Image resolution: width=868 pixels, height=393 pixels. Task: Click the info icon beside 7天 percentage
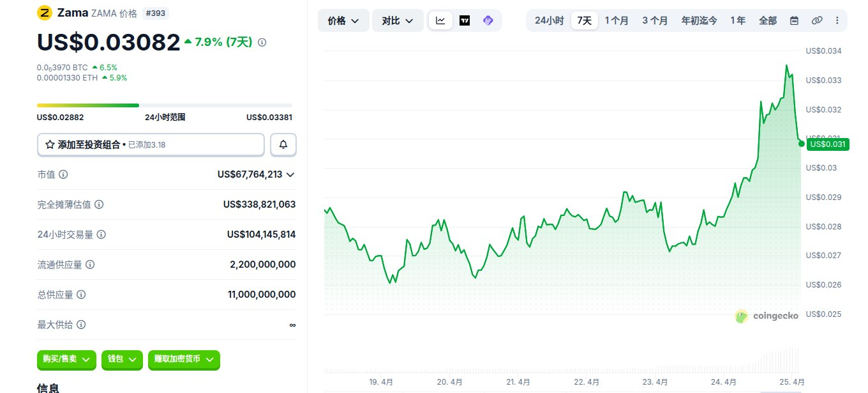[262, 42]
